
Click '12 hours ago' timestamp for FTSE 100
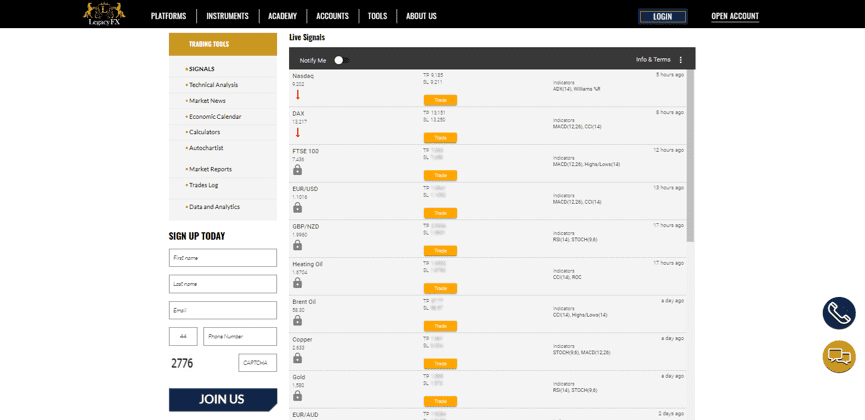(668, 150)
